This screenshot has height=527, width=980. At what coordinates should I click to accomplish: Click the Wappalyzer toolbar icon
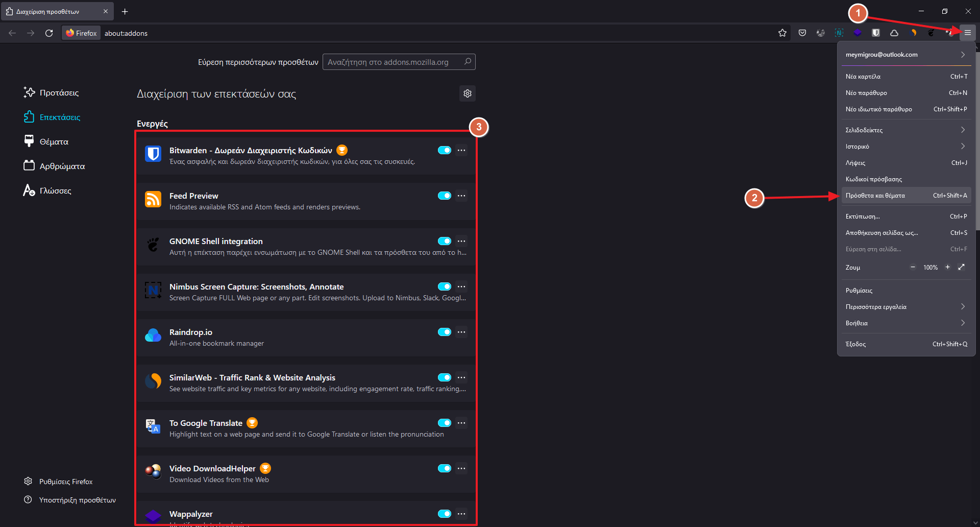857,33
